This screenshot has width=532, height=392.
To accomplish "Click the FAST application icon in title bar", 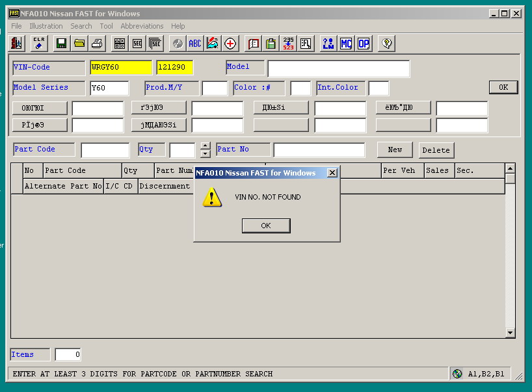I will (14, 14).
